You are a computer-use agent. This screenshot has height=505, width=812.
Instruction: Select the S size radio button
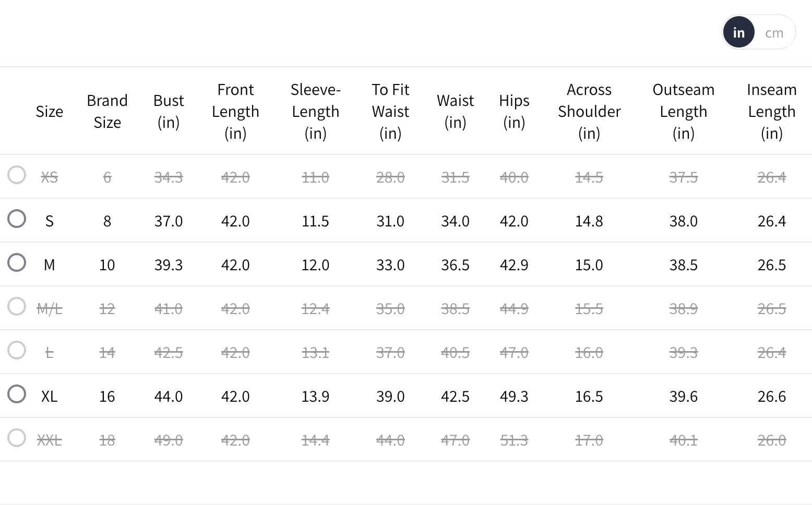click(17, 219)
